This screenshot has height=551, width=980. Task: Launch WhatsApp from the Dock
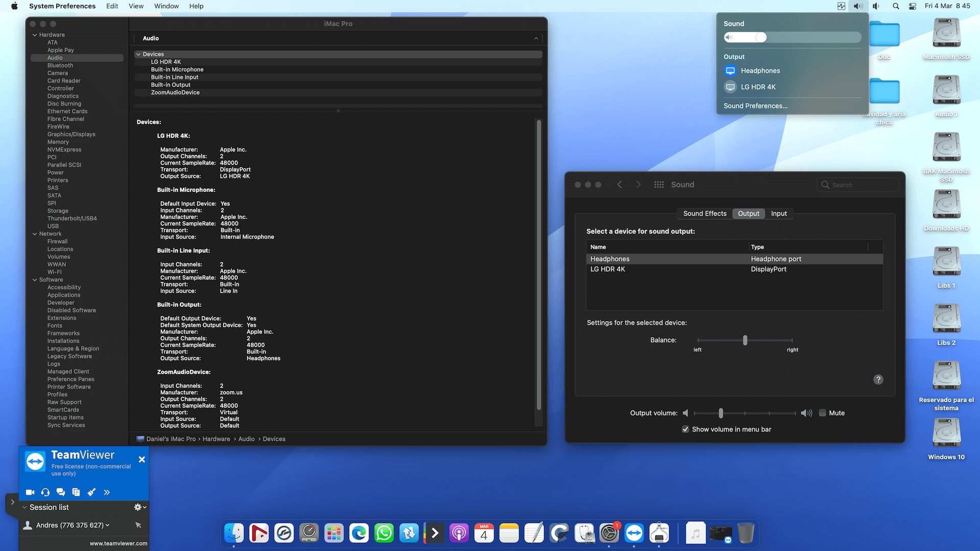pos(384,534)
